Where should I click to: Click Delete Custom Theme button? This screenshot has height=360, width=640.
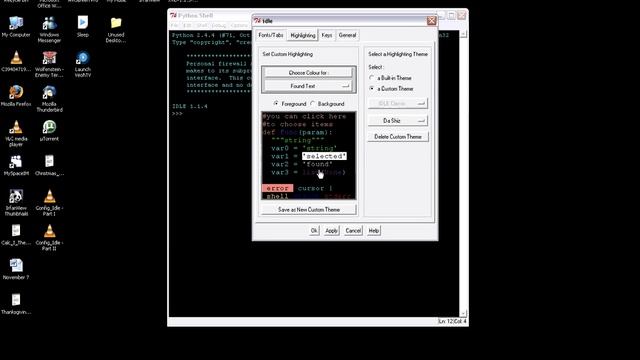click(x=398, y=137)
